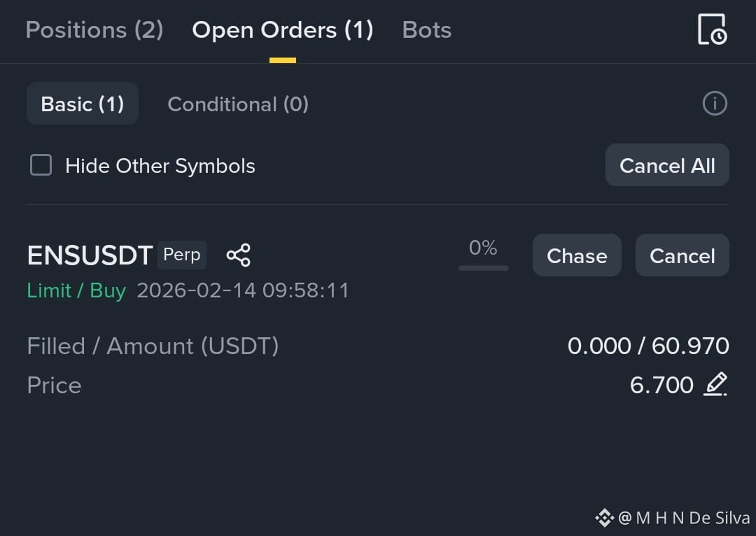Screen dimensions: 756x536
Task: Edit the 6.700 price with pencil icon
Action: point(715,384)
